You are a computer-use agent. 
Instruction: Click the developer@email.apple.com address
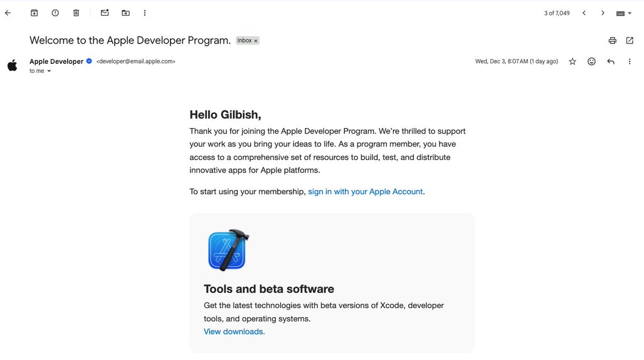tap(136, 62)
